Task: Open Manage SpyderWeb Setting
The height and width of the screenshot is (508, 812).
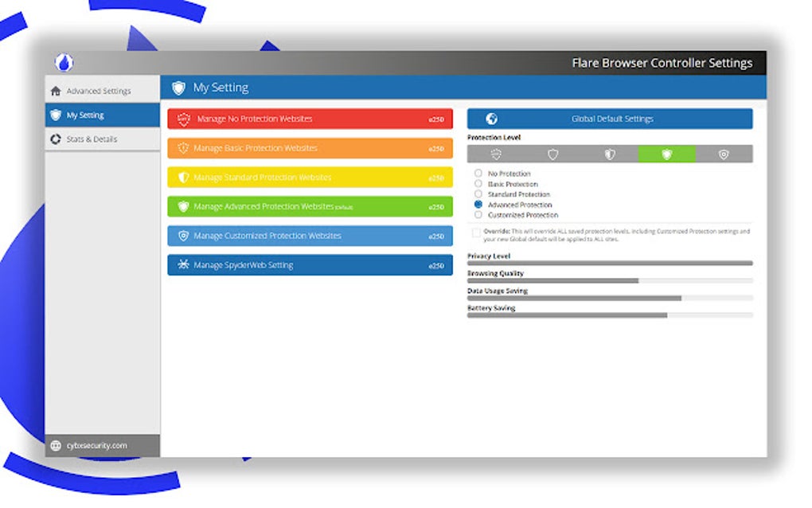Action: pos(310,264)
